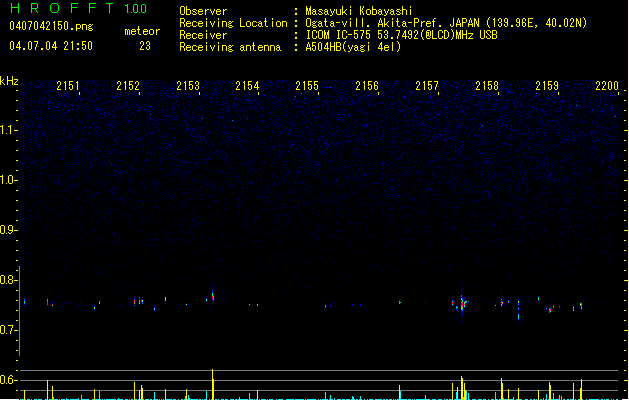This screenshot has width=629, height=400.
Task: Click the 1.0 kHz frequency tick label
Action: pyautogui.click(x=7, y=180)
